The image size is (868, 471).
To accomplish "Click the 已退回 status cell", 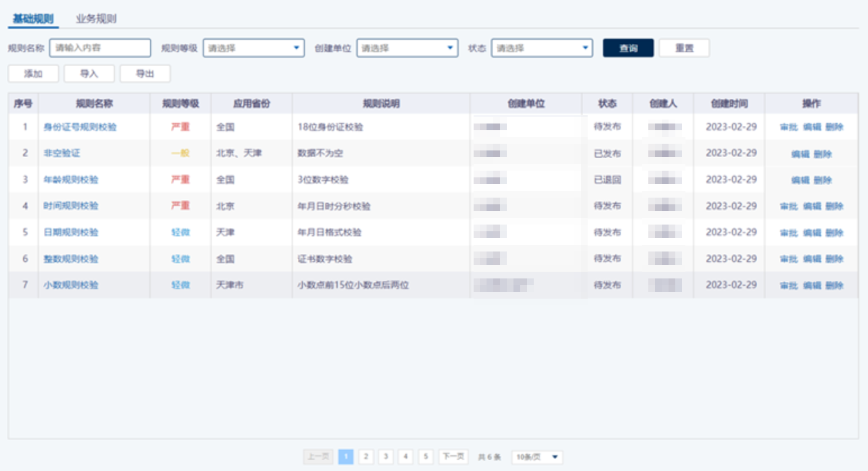I will coord(607,180).
